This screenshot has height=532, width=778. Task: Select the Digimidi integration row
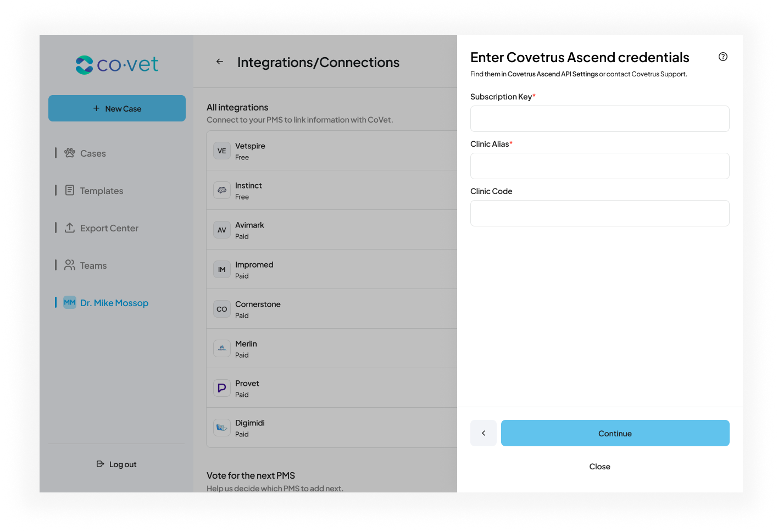tap(332, 428)
